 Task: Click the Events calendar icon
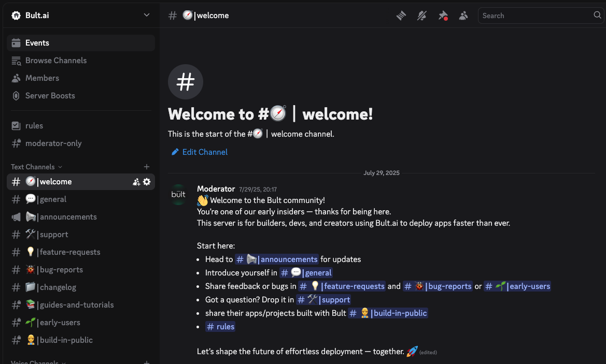tap(16, 43)
